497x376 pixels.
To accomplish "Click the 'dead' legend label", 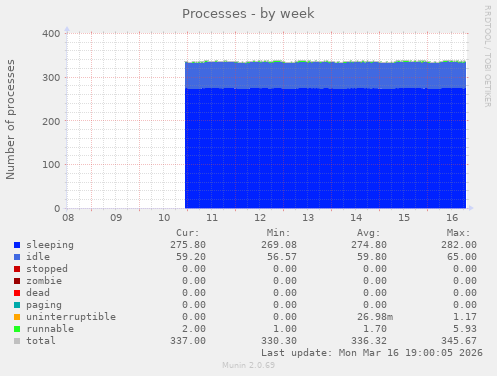I will click(x=38, y=293).
